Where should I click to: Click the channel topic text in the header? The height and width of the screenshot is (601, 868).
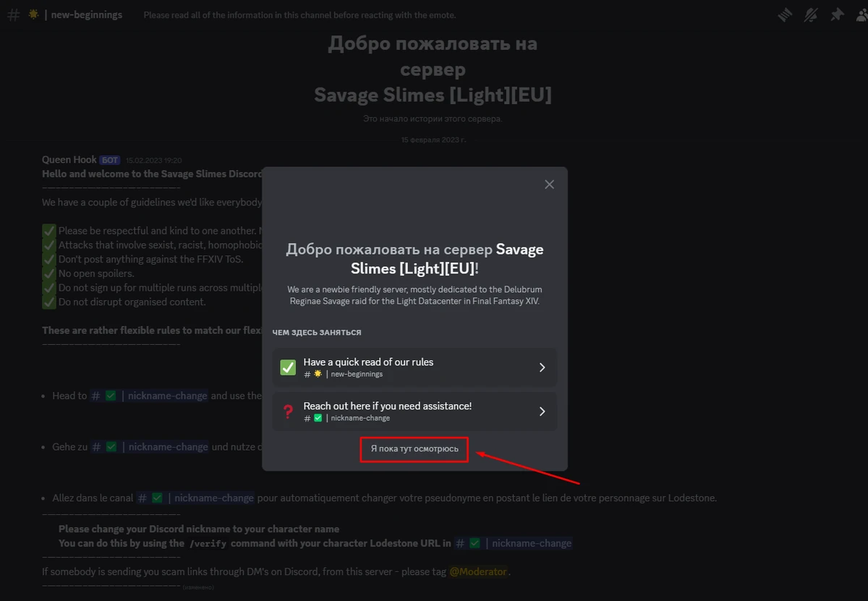point(299,14)
